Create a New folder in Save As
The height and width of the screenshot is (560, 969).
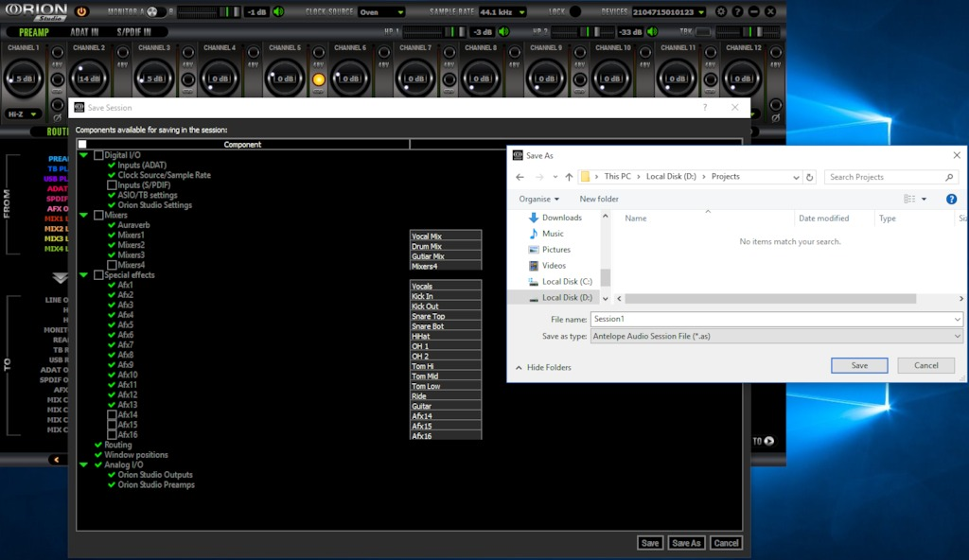[599, 199]
